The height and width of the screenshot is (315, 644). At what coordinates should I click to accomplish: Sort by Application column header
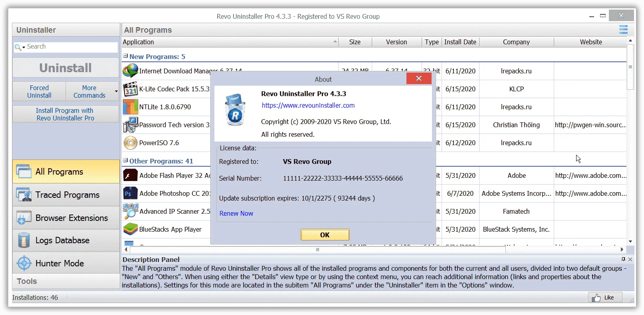(x=230, y=42)
